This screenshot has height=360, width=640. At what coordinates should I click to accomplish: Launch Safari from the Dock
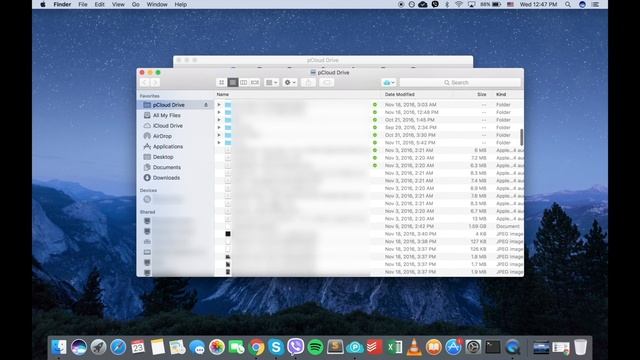[118, 347]
